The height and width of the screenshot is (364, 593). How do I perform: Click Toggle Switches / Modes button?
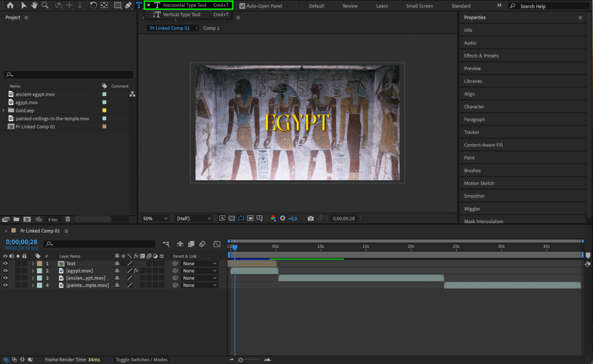pos(142,360)
